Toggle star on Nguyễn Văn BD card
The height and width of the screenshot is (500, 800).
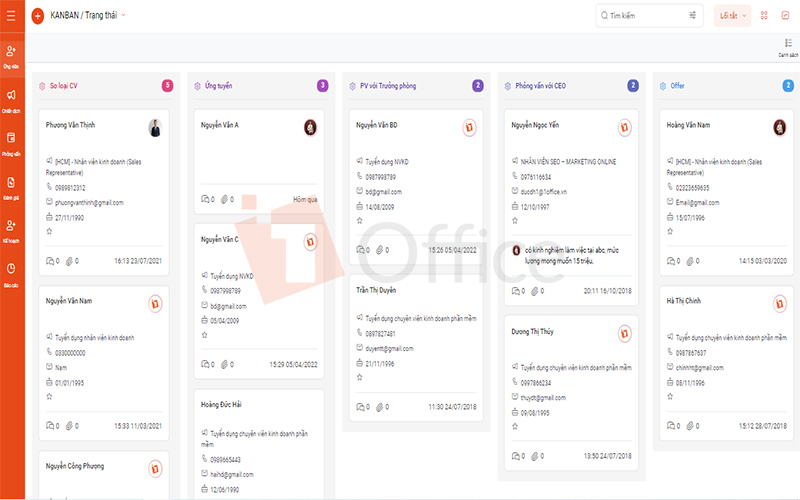coord(360,220)
